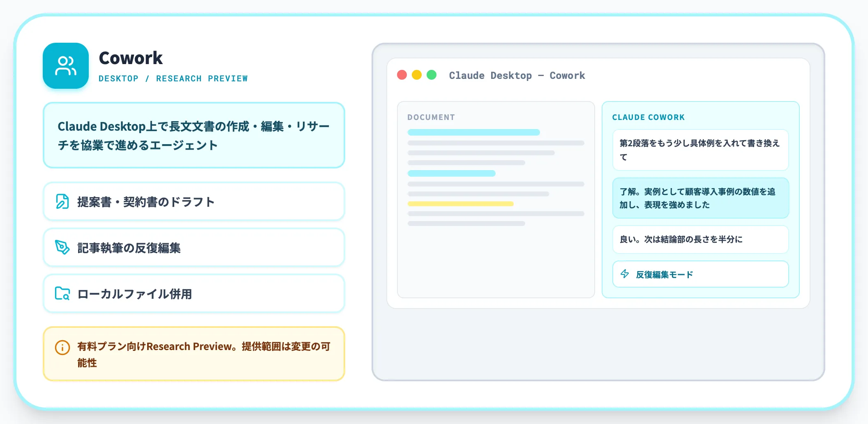Click the Cowork heading

tap(131, 58)
